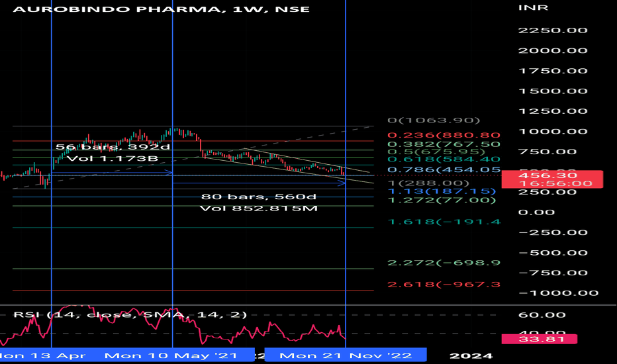Click the INR currency label

(533, 8)
